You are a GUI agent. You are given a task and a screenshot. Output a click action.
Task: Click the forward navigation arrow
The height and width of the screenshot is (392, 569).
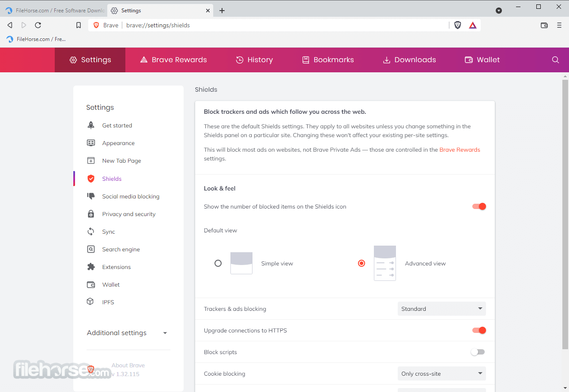coord(24,25)
